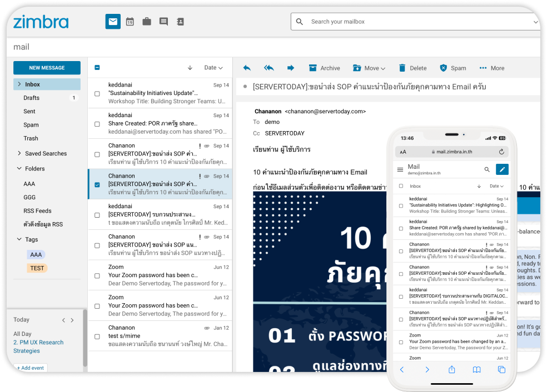The width and height of the screenshot is (547, 392).
Task: Tap the phone address bar mail.zimbra.in.th
Action: (x=452, y=152)
